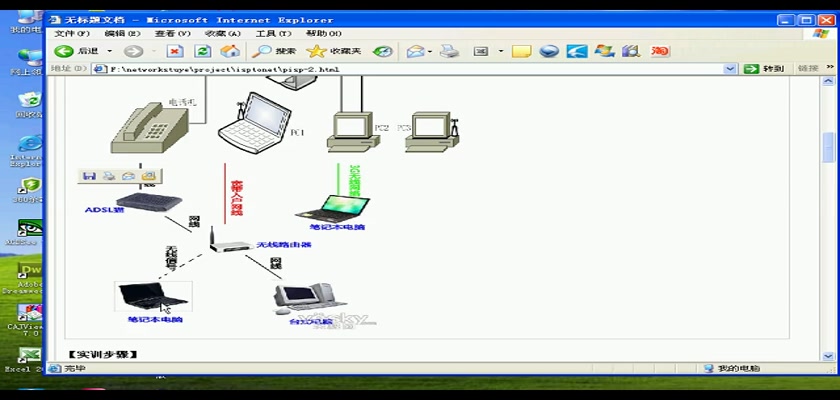Click the Back arrow button
The width and height of the screenshot is (840, 400).
pyautogui.click(x=64, y=51)
